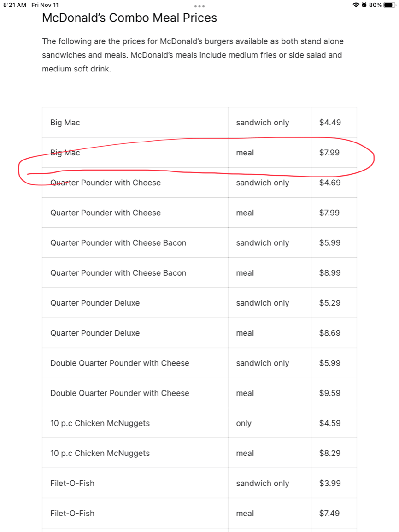Image resolution: width=399 pixels, height=532 pixels.
Task: Select the $8.29 McNuggets meal price
Action: point(330,453)
